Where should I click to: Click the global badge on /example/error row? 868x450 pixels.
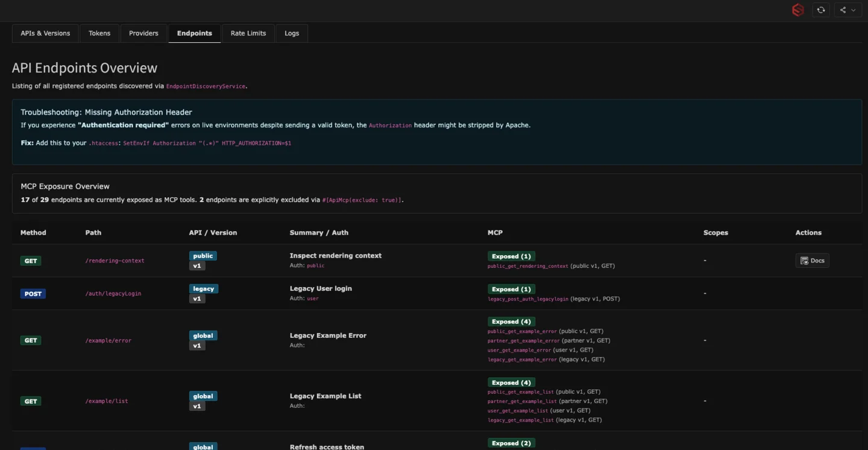tap(203, 335)
